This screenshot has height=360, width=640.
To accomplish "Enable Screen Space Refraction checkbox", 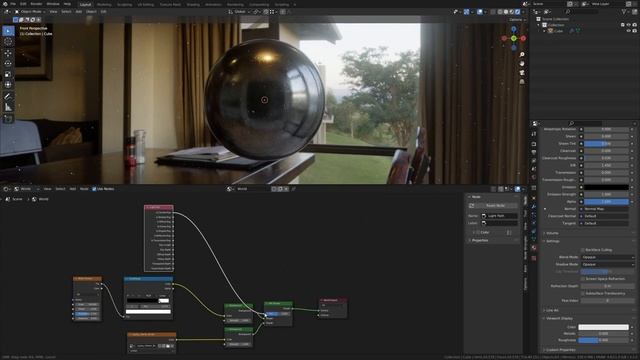I will coord(583,279).
